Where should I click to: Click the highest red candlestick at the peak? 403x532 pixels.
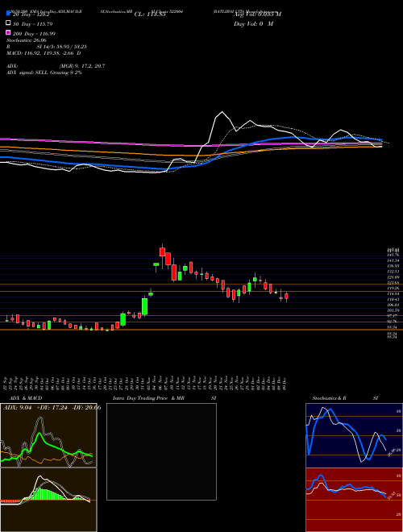tap(162, 251)
